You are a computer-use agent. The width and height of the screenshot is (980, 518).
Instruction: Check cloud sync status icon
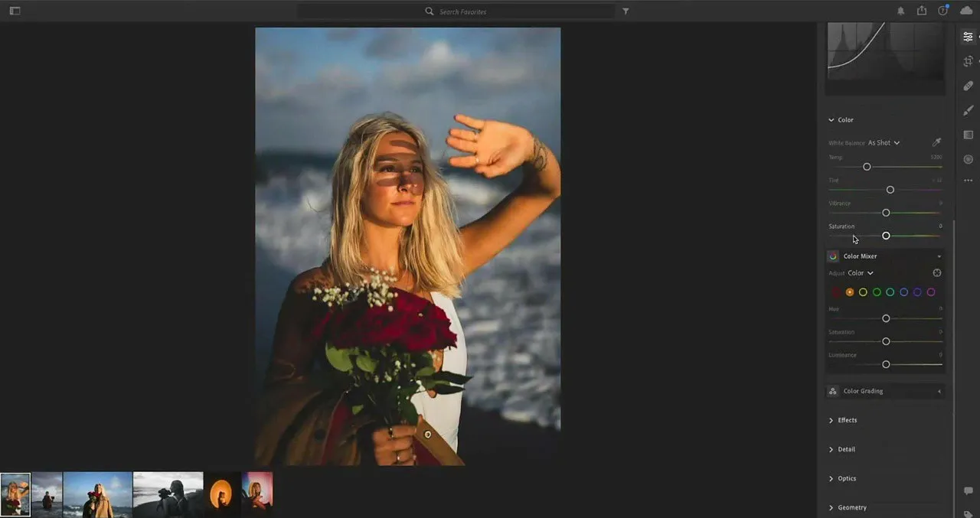(965, 11)
